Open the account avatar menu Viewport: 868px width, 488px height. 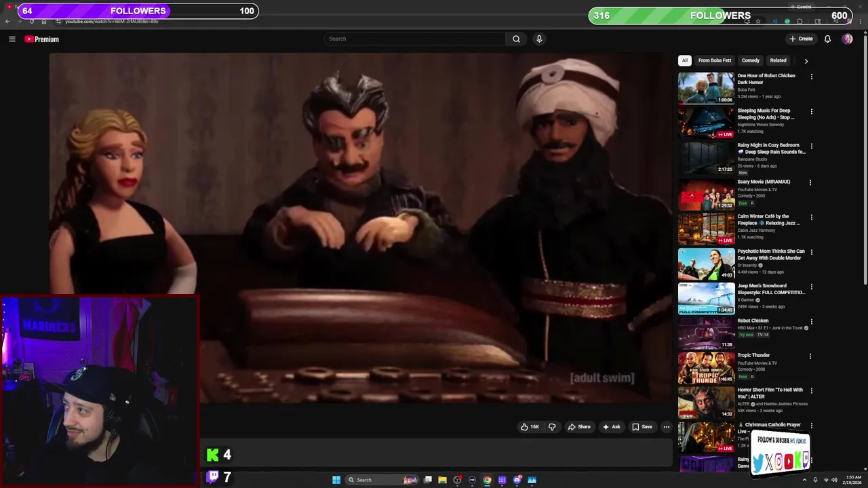[x=847, y=39]
